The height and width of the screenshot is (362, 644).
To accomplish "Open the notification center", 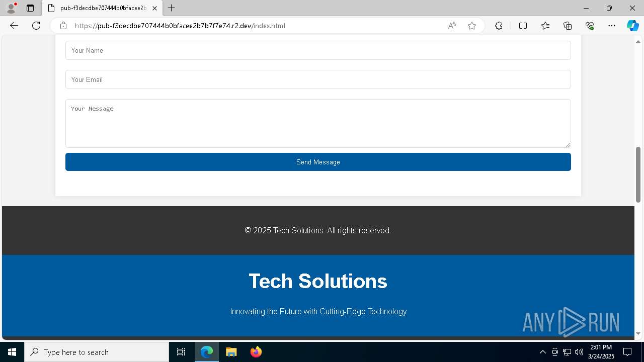I will click(627, 352).
